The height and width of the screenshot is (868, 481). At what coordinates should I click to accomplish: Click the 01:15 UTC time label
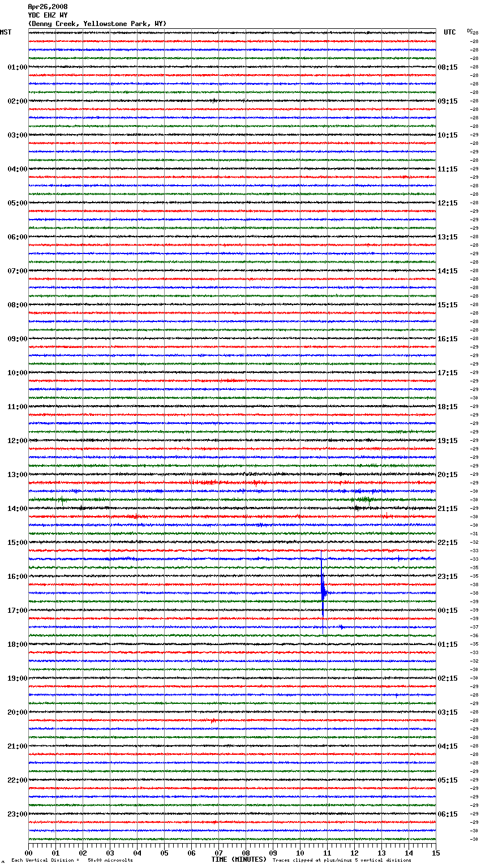pos(448,644)
